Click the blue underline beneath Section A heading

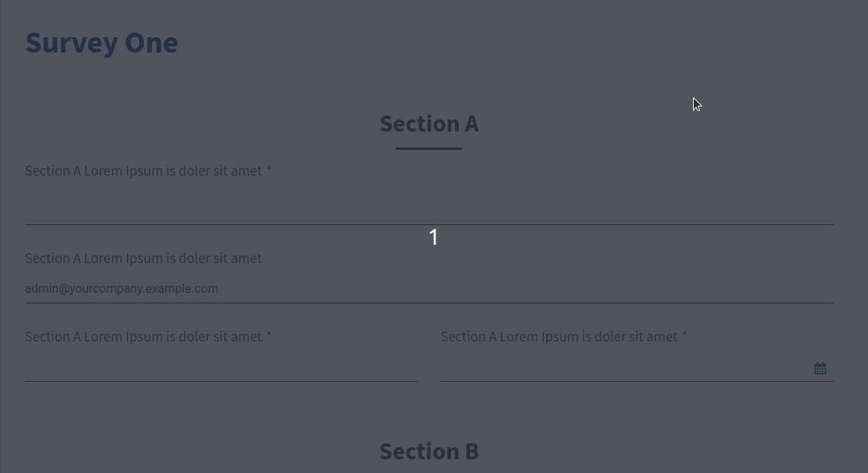pyautogui.click(x=429, y=148)
